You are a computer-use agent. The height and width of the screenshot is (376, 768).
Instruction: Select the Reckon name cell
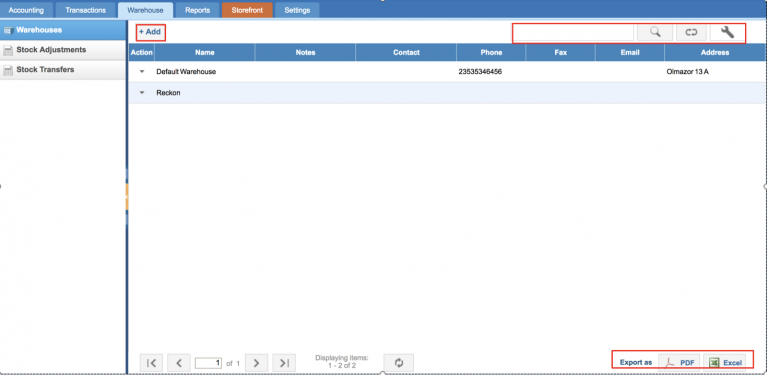point(168,93)
